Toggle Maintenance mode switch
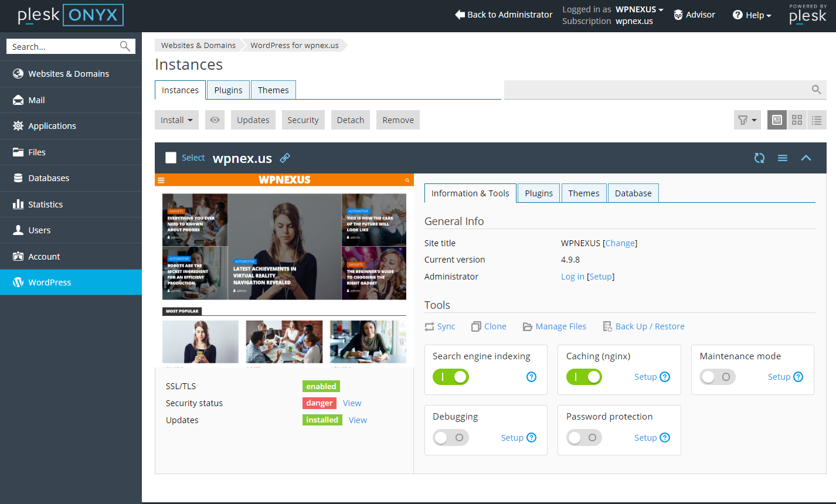The height and width of the screenshot is (504, 836). (x=718, y=377)
